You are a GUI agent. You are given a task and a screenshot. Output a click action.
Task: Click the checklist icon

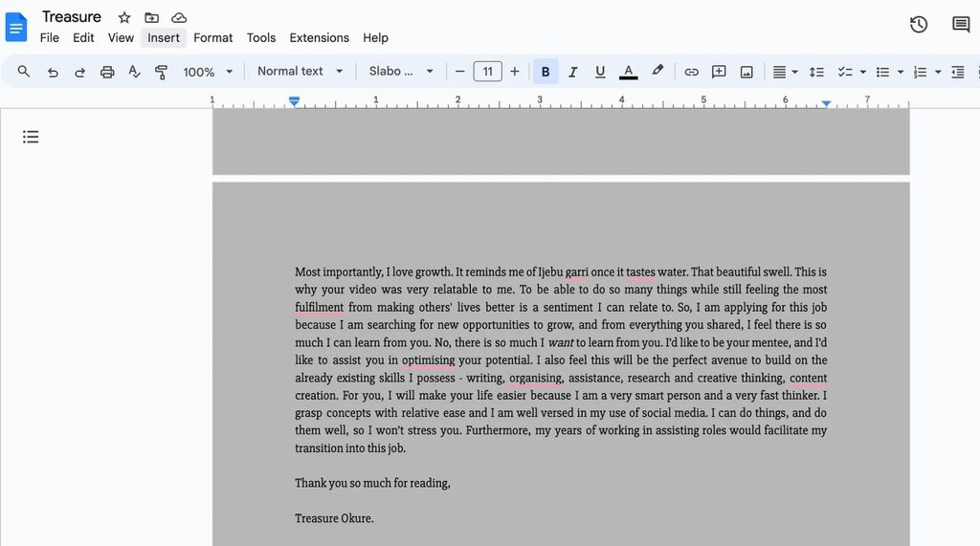[845, 72]
